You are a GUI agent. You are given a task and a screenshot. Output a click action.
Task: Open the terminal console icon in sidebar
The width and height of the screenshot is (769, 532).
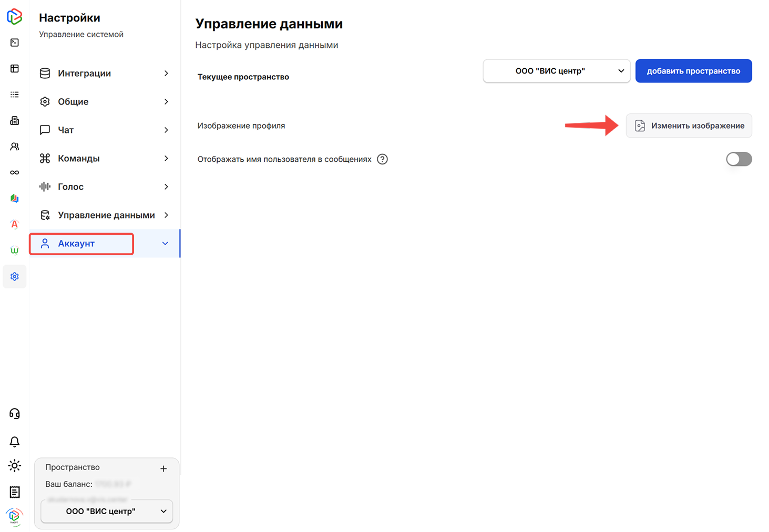[x=14, y=42]
